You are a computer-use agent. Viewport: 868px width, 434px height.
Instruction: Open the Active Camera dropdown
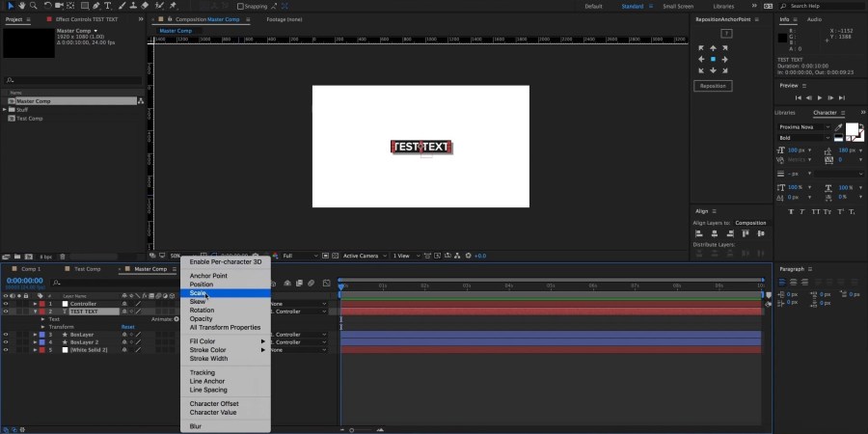[364, 256]
